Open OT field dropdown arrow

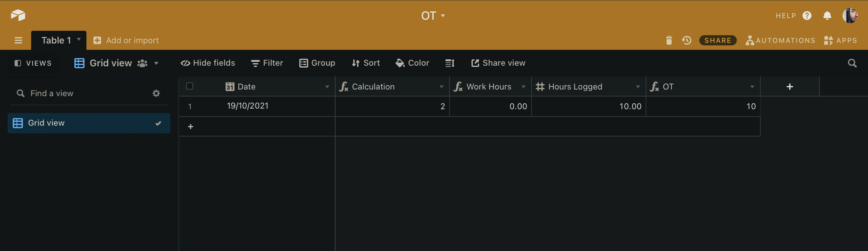752,87
